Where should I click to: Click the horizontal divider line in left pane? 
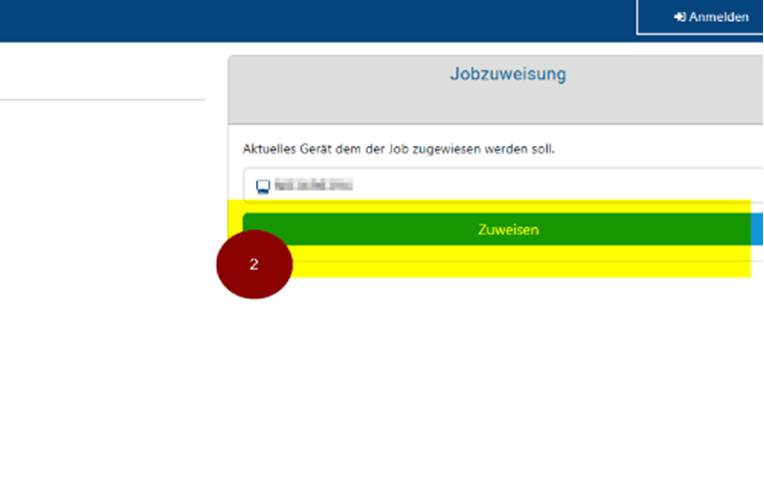coord(100,99)
